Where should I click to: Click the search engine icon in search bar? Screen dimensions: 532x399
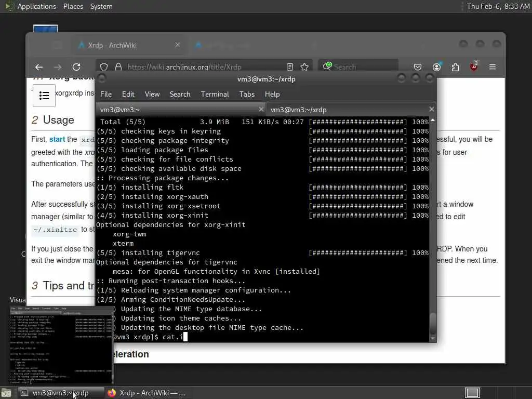[327, 66]
